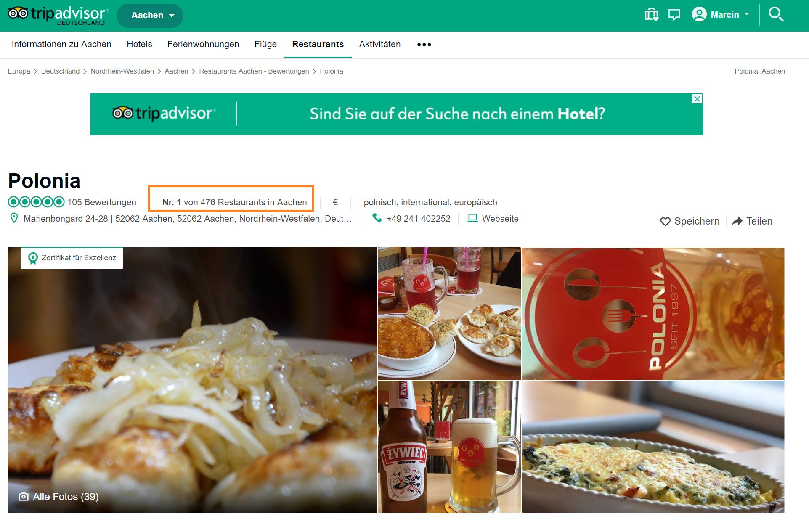Open the Webseite link
This screenshot has height=532, width=809.
[500, 219]
